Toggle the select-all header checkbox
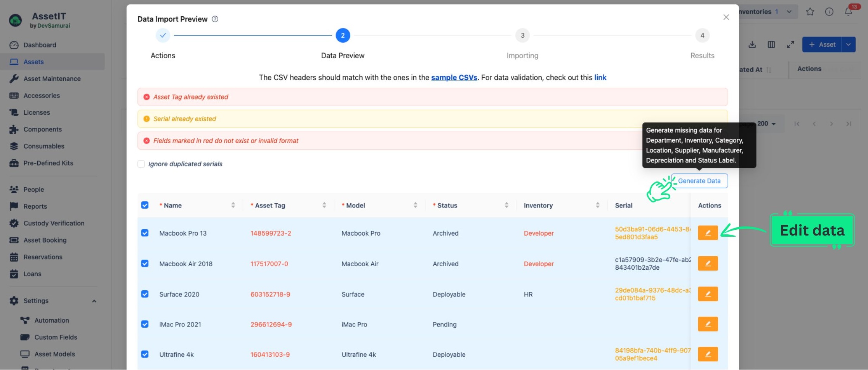The width and height of the screenshot is (868, 370). [145, 205]
